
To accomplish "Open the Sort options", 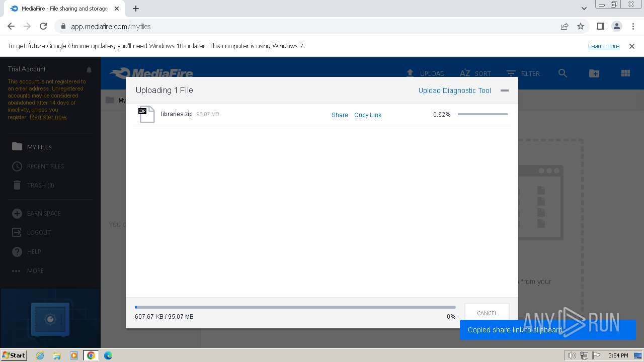I will pos(475,73).
